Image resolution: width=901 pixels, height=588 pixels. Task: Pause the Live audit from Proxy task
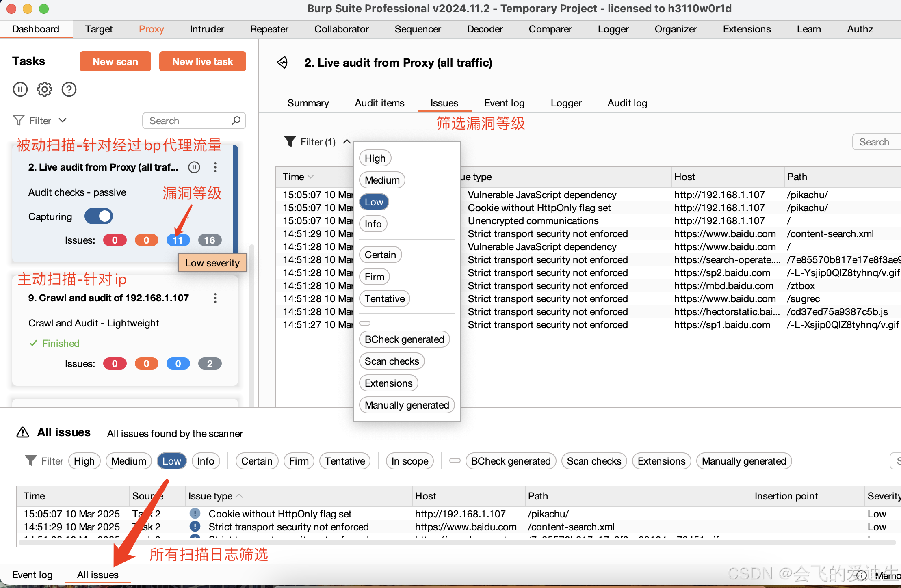click(x=194, y=167)
